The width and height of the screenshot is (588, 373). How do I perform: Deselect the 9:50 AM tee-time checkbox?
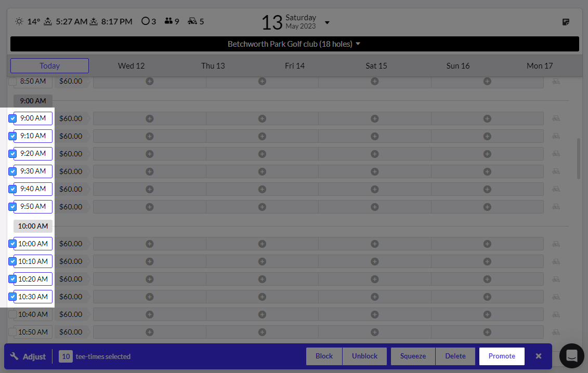[x=12, y=206]
